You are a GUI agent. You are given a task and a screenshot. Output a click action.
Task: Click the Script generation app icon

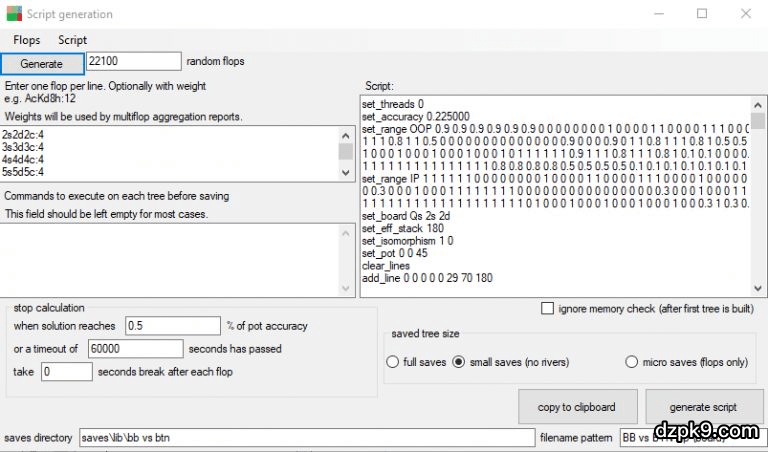point(14,14)
